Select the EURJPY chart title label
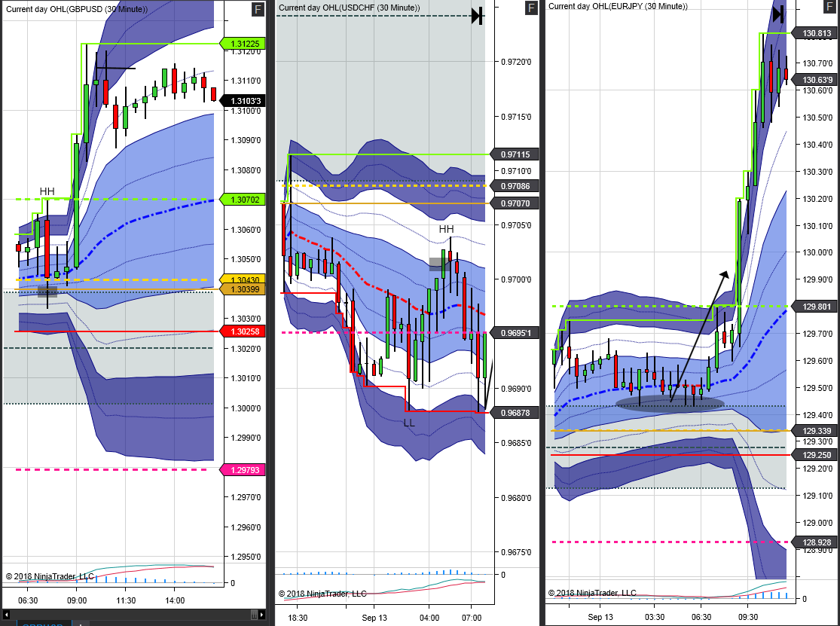The image size is (840, 626). (619, 6)
